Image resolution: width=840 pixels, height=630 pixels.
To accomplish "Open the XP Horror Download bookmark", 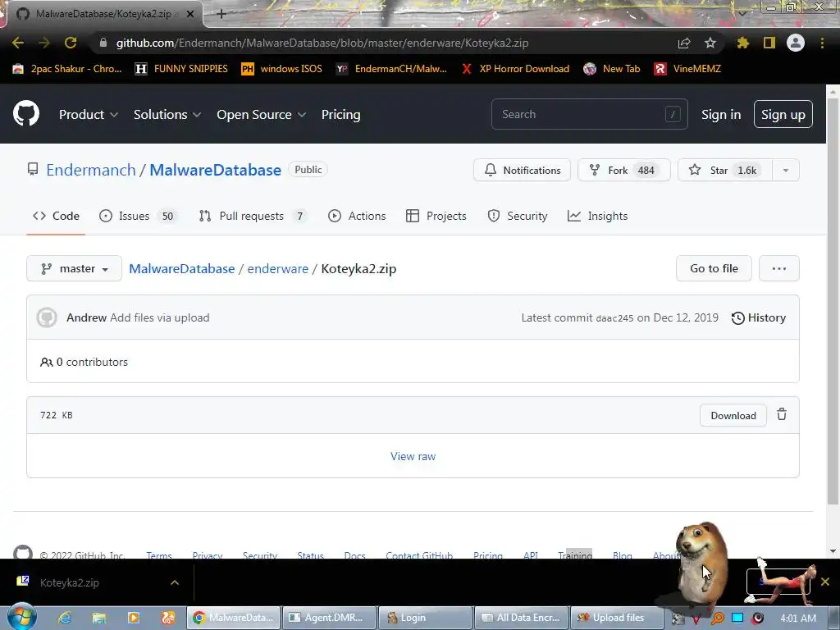I will pos(515,69).
